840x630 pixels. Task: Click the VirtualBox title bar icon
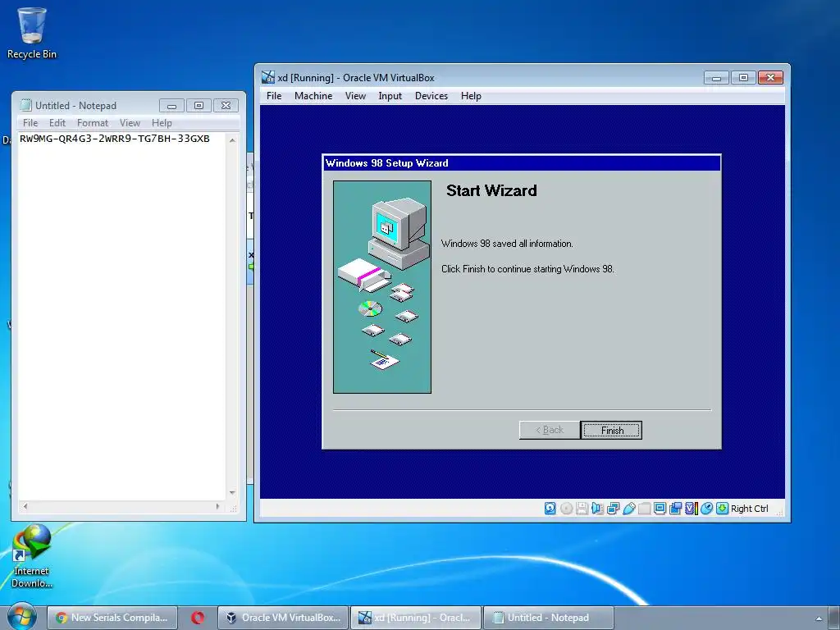pyautogui.click(x=268, y=77)
